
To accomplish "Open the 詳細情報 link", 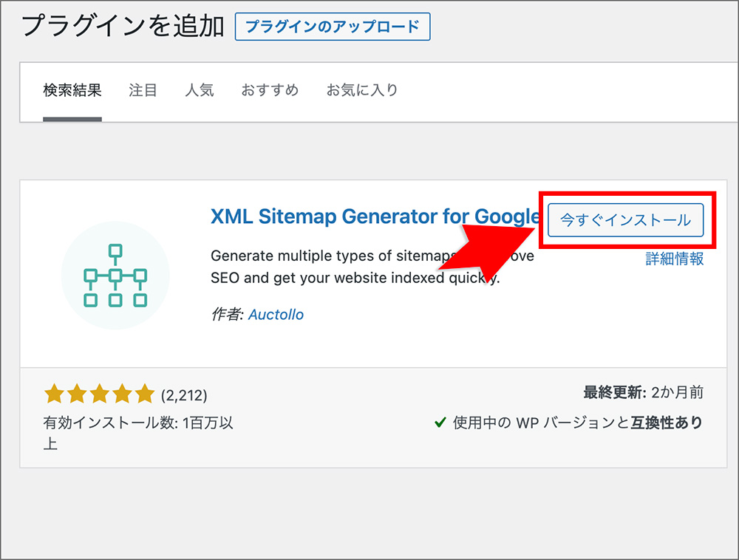I will pos(675,259).
